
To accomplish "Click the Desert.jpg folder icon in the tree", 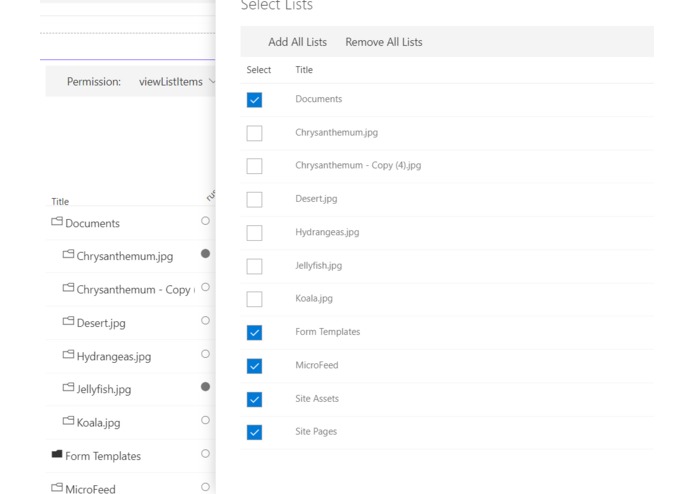I will 68,320.
